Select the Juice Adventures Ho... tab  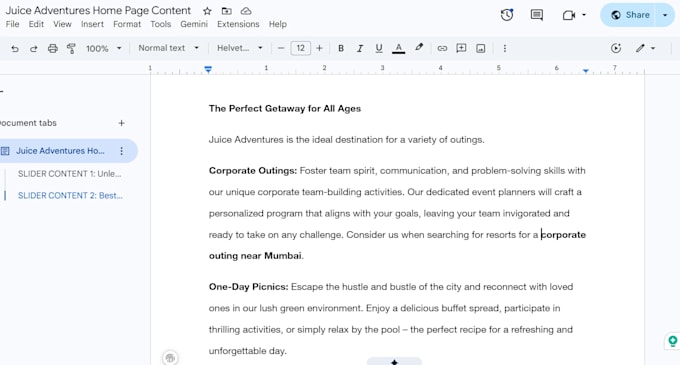(60, 151)
